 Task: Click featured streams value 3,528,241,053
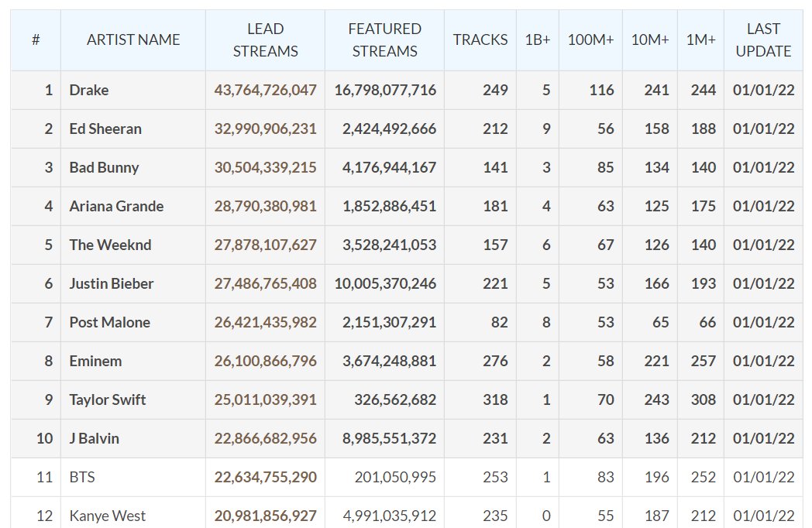pos(389,245)
